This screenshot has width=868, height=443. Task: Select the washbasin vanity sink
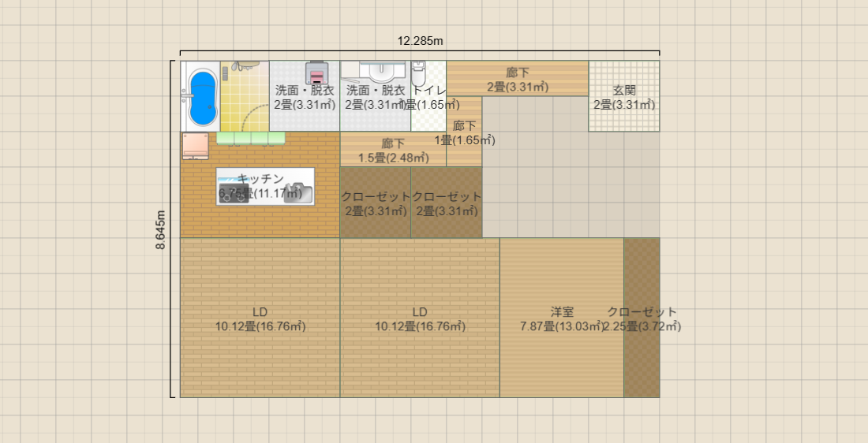380,71
